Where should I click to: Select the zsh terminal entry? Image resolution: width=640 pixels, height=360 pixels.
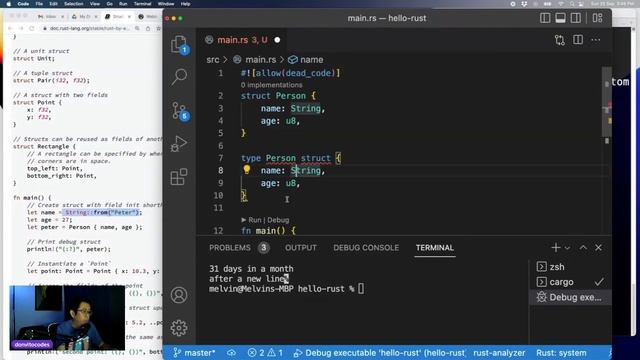pos(570,267)
